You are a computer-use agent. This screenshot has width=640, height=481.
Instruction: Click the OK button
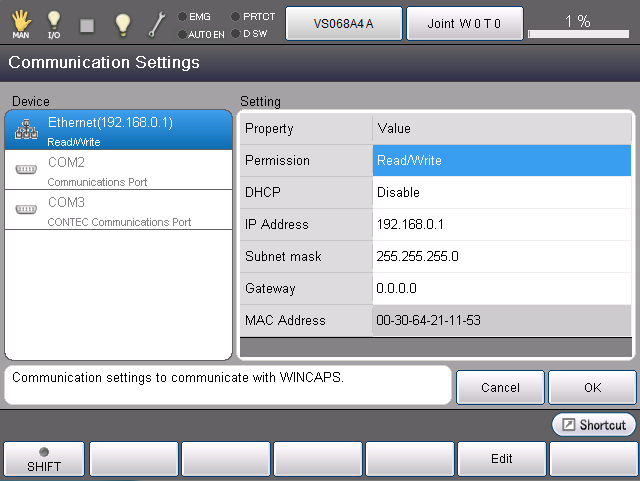tap(593, 387)
